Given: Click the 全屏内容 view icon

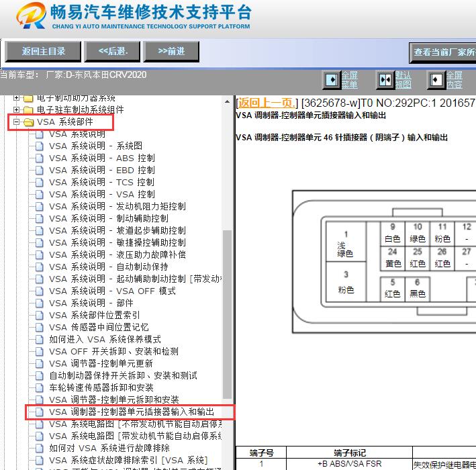Looking at the screenshot, I should tap(436, 80).
